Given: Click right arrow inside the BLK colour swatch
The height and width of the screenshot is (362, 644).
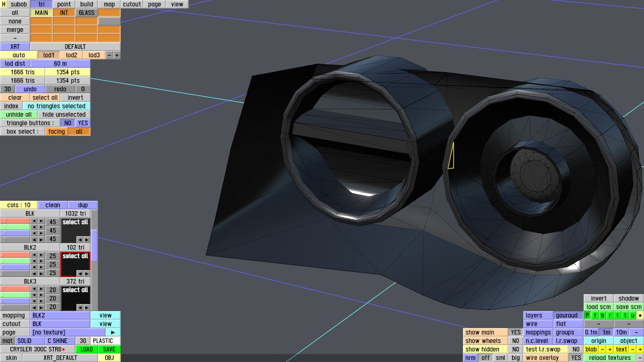Looking at the screenshot, I should (86, 239).
